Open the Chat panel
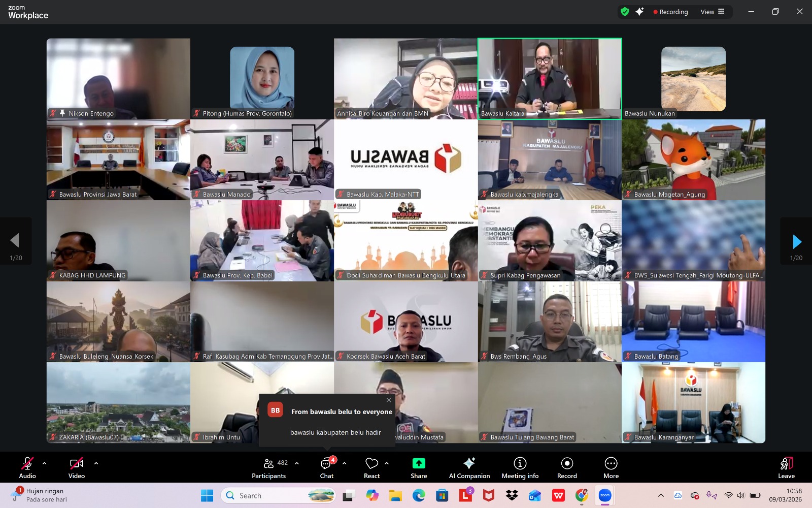 [x=327, y=467]
